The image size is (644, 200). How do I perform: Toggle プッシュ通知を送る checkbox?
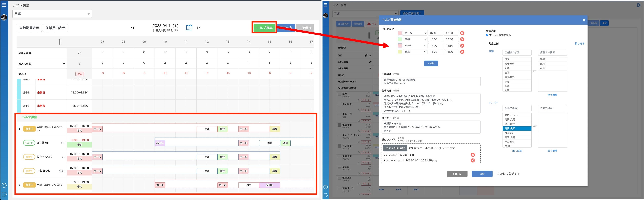click(x=487, y=35)
